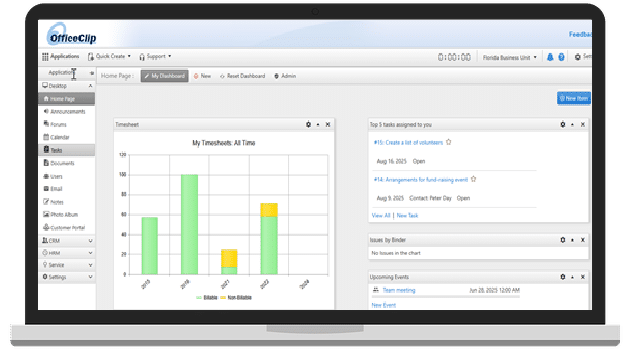
Task: Collapse the Top 5 tasks widget
Action: pos(572,125)
